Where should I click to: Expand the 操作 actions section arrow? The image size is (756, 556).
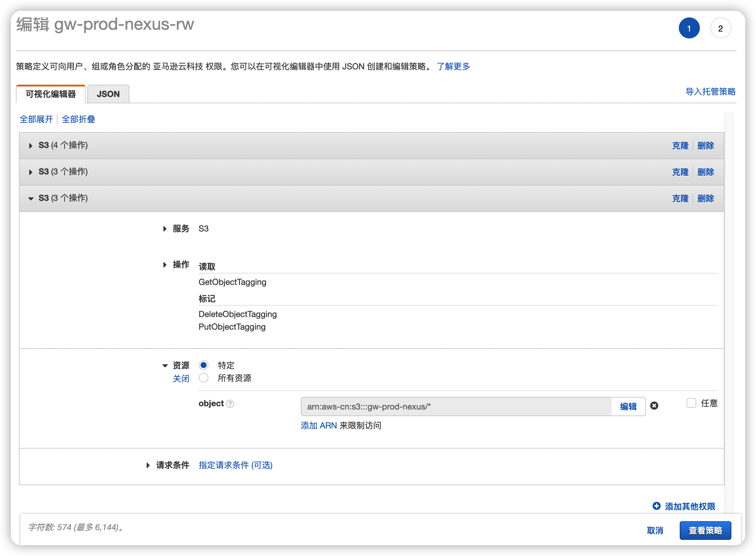tap(165, 265)
